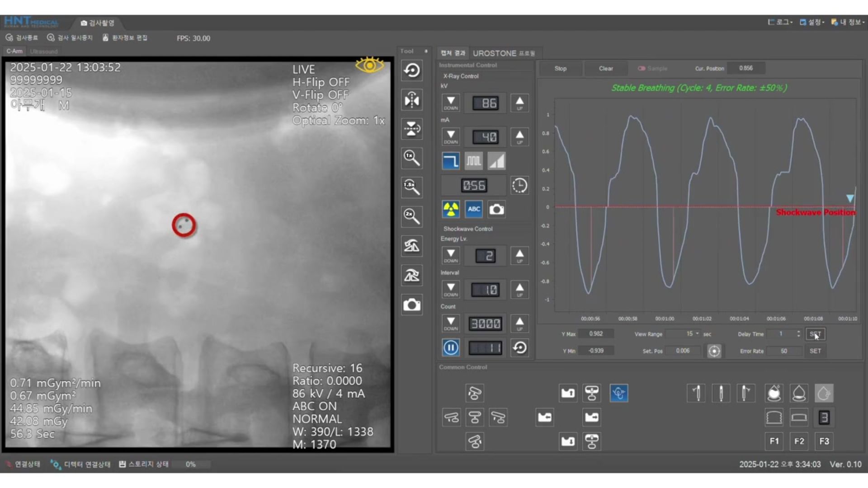Expand the 로그 log dropdown menu

(780, 22)
